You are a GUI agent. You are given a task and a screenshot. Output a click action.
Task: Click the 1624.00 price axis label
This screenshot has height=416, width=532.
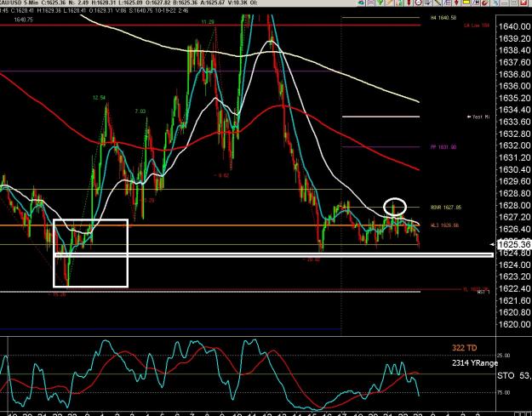click(x=514, y=265)
